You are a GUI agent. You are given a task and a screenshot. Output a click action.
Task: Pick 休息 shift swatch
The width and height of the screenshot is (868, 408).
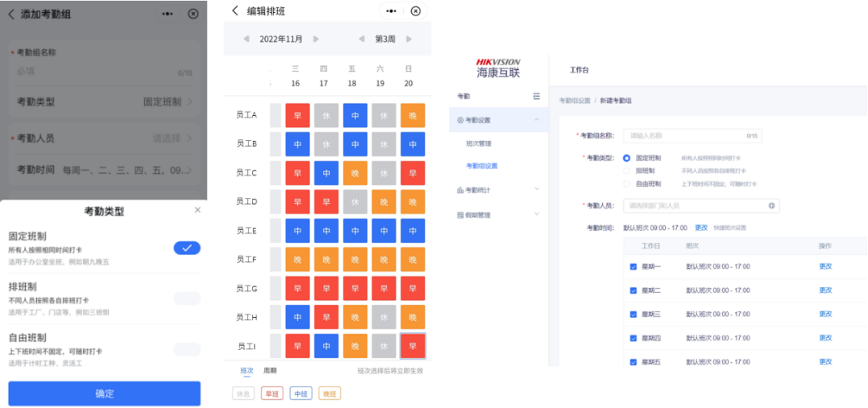click(243, 393)
